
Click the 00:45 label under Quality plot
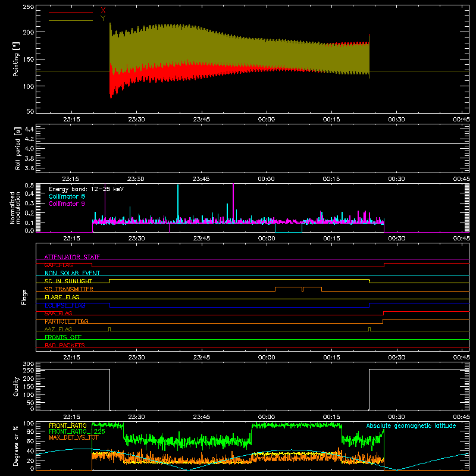pyautogui.click(x=461, y=417)
